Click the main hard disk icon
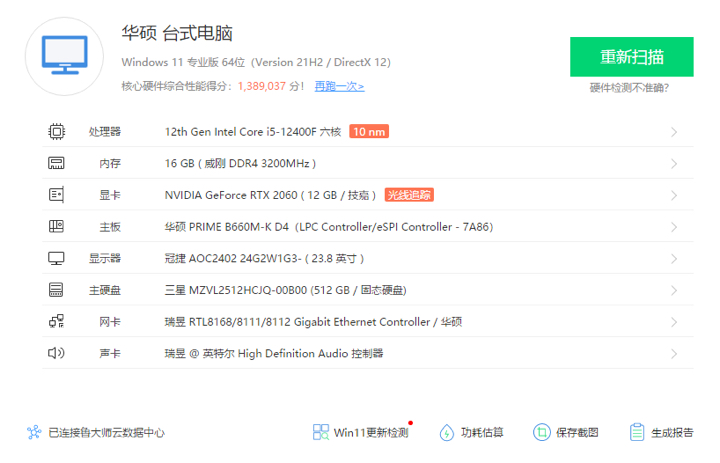The width and height of the screenshot is (720, 463). (56, 290)
